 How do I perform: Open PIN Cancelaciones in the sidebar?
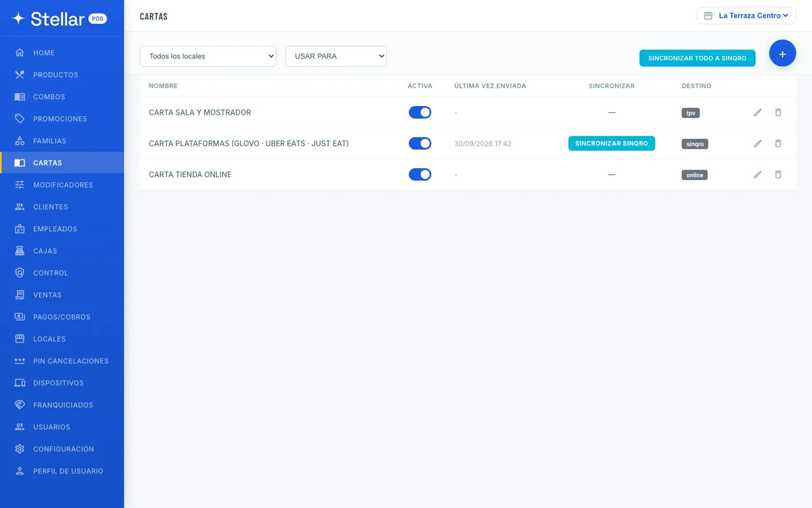pos(62,361)
